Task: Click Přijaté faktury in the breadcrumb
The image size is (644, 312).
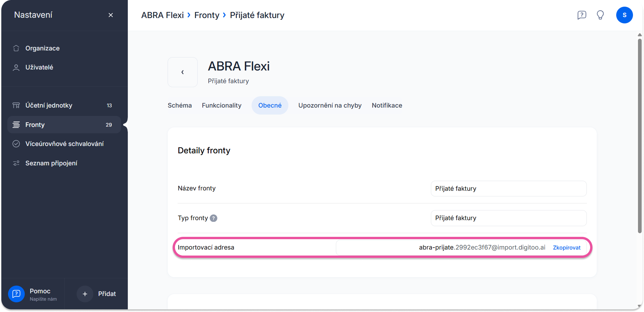Action: pos(257,15)
